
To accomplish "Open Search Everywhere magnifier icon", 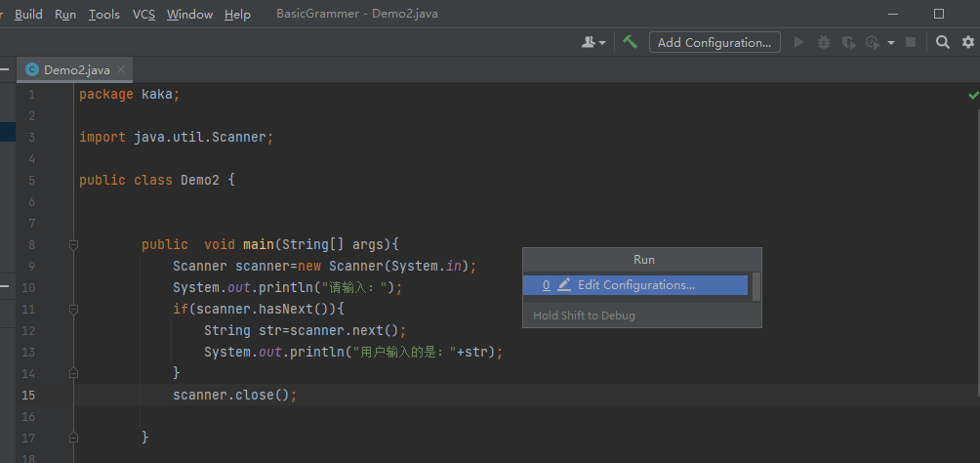I will pyautogui.click(x=943, y=42).
